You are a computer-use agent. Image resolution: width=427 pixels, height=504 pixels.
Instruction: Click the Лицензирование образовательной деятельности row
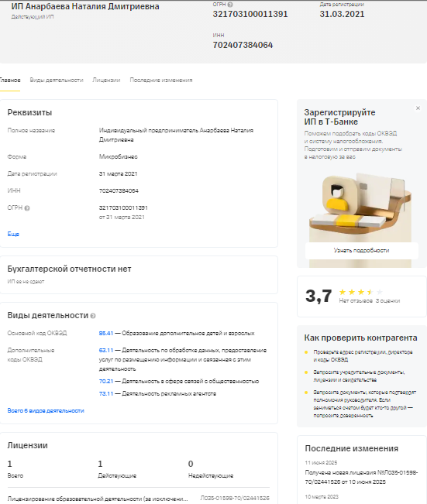click(x=139, y=499)
